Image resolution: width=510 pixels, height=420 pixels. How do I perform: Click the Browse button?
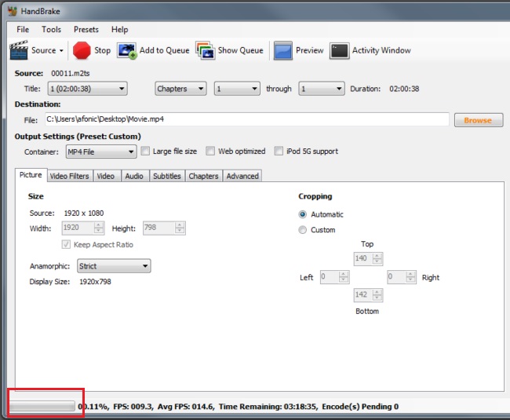pyautogui.click(x=478, y=120)
